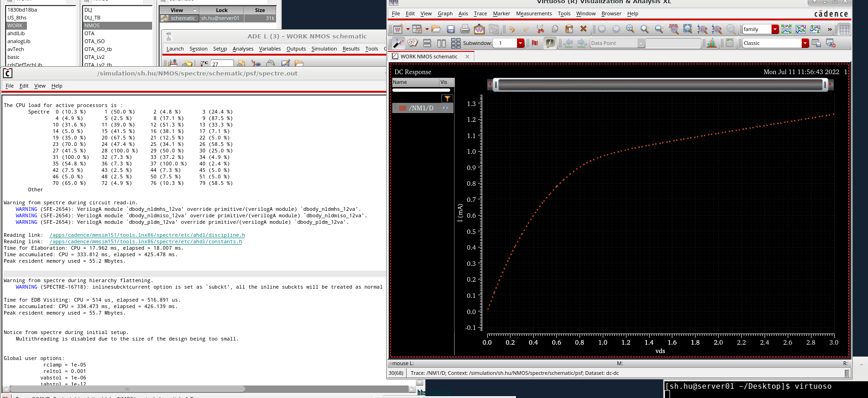
Task: Click the temperature input field showing 27
Action: coord(222,64)
